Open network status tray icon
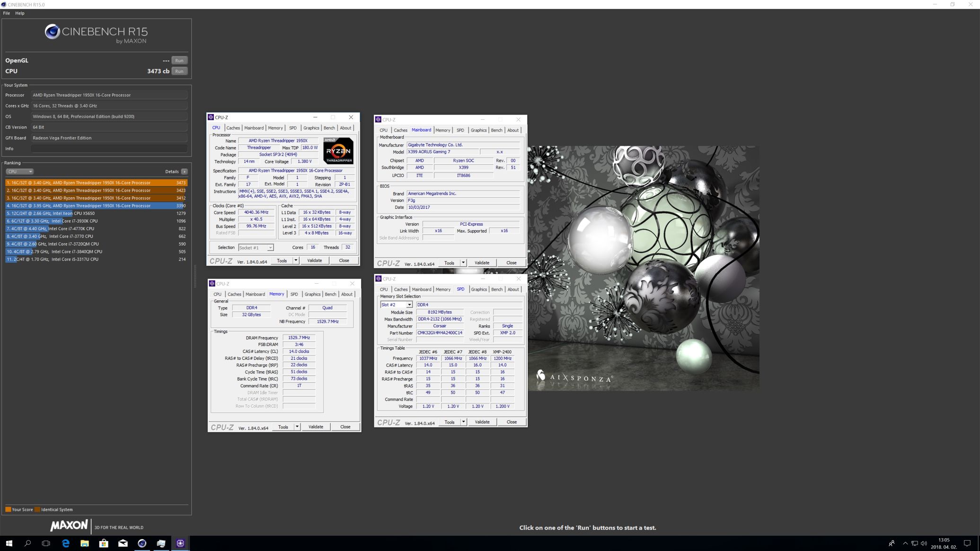This screenshot has height=551, width=980. click(914, 543)
